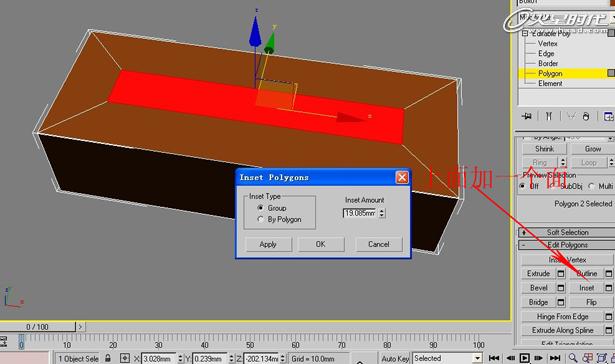Click the Next Frame button
This screenshot has height=364, width=615.
click(539, 358)
